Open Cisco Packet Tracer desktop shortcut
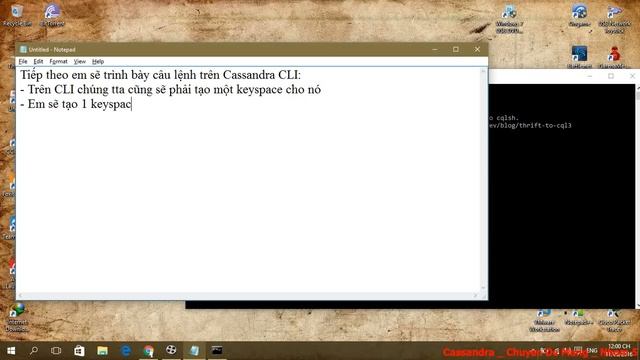The height and width of the screenshot is (360, 640). pyautogui.click(x=614, y=321)
